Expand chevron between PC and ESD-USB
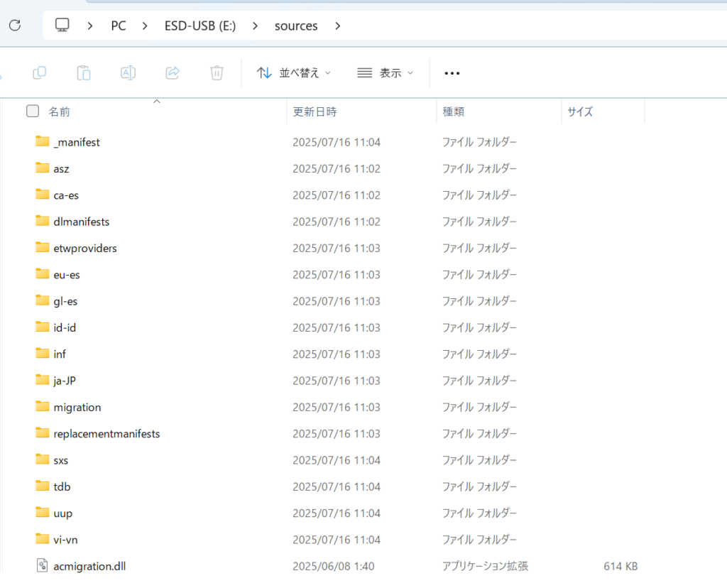727x588 pixels. point(145,26)
